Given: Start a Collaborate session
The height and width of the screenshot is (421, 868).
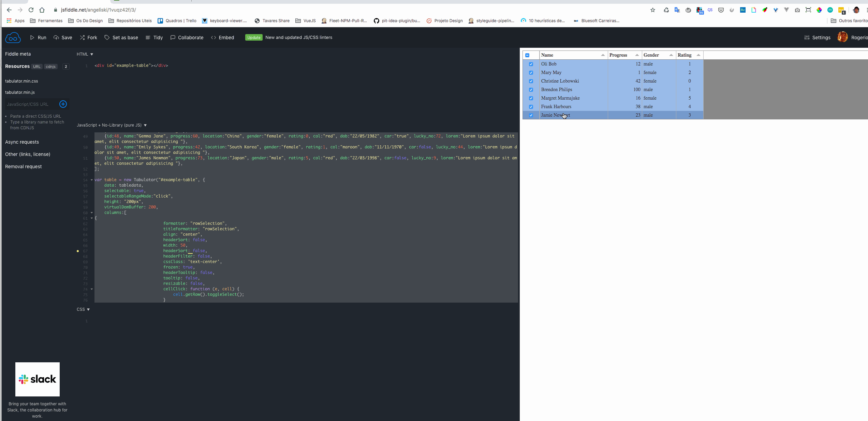Looking at the screenshot, I should pos(187,38).
